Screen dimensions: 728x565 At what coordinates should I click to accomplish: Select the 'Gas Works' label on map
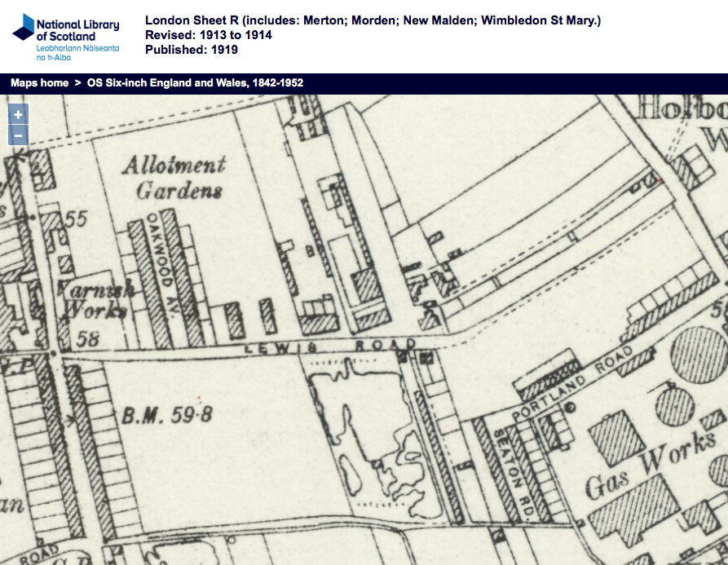[649, 472]
